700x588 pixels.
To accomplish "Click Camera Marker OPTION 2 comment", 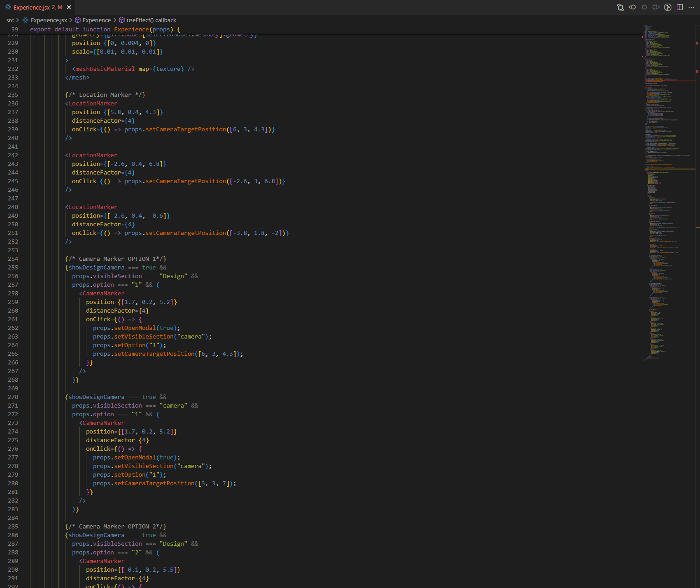I will (x=116, y=527).
